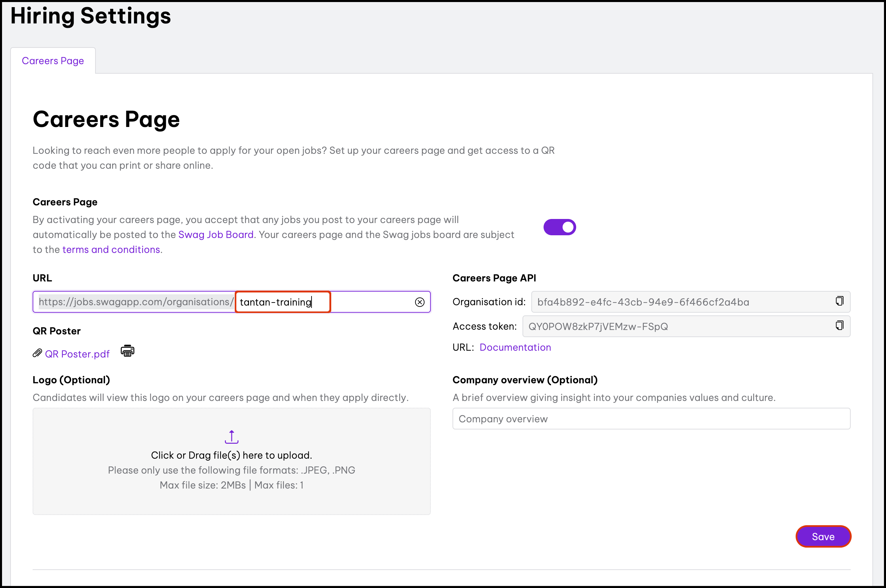
Task: Focus the Company overview text field
Action: (651, 419)
